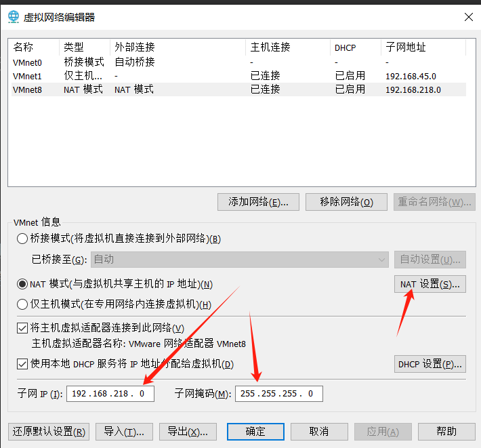Sort by 名称 column header

34,47
